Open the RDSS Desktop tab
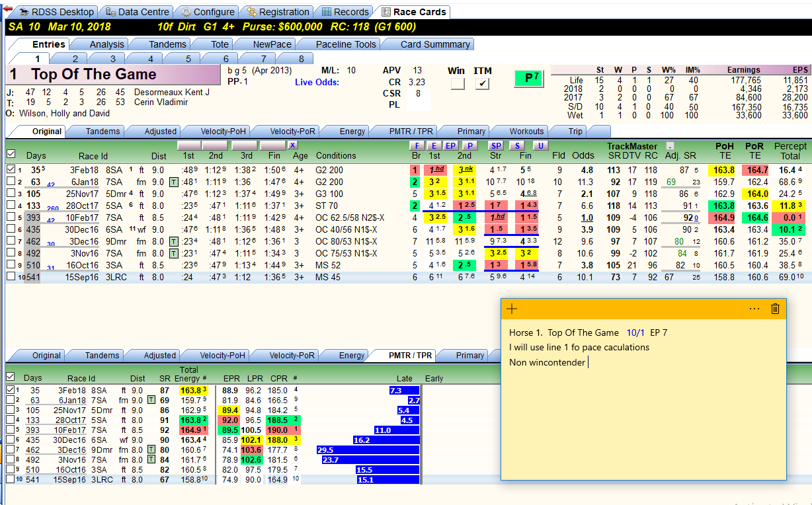Screen dimensions: 812x505 coord(58,12)
